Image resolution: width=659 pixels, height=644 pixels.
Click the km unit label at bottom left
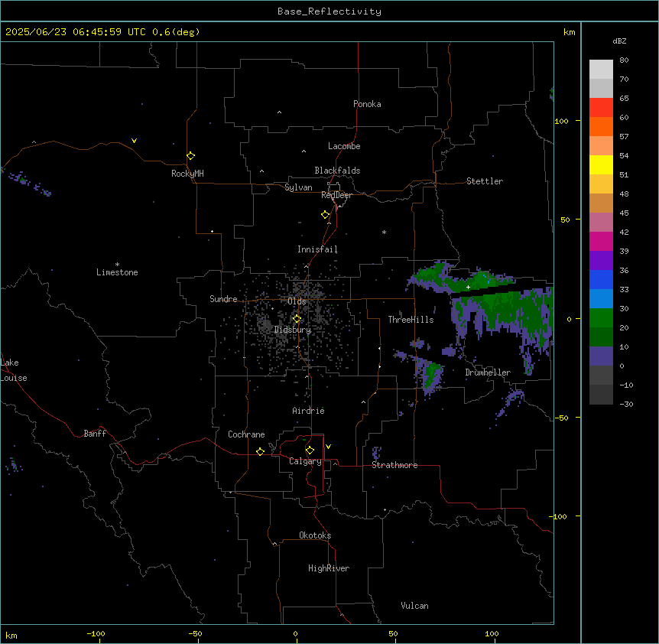(11, 635)
